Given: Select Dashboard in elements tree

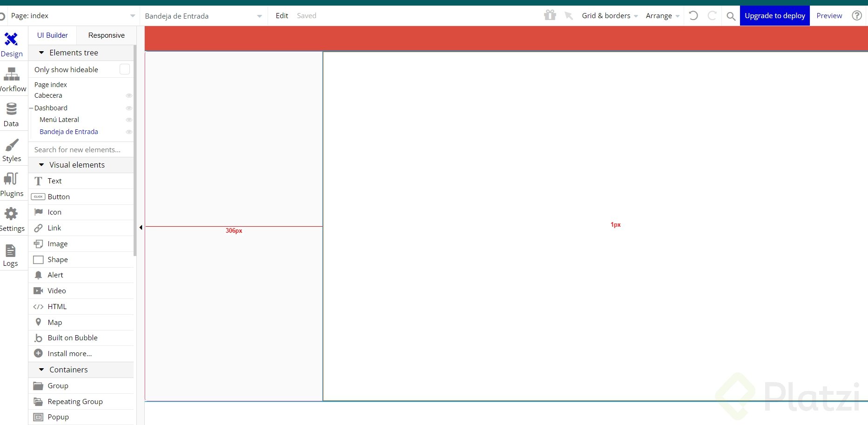Looking at the screenshot, I should tap(51, 108).
